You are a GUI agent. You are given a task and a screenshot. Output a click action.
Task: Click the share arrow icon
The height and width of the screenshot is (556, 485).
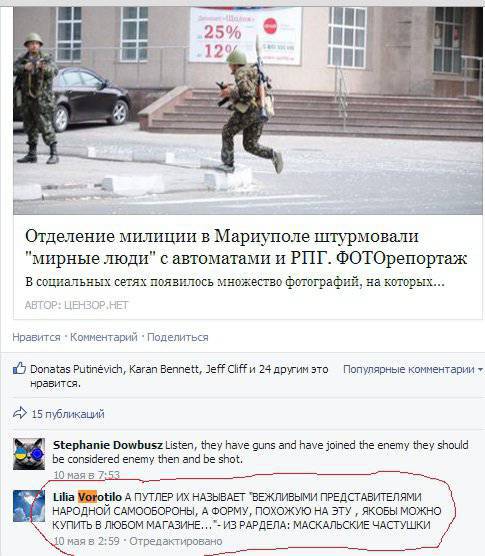coord(20,413)
